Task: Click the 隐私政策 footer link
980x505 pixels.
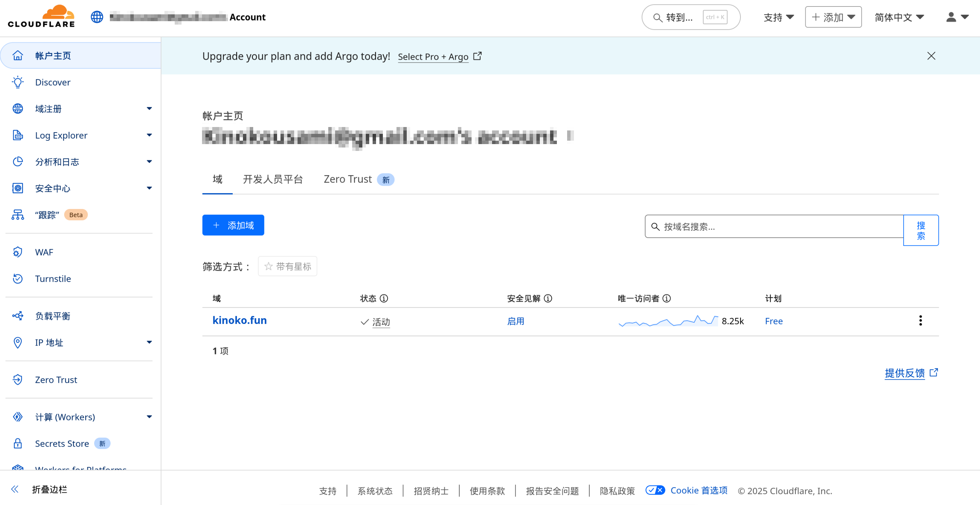Action: tap(617, 491)
